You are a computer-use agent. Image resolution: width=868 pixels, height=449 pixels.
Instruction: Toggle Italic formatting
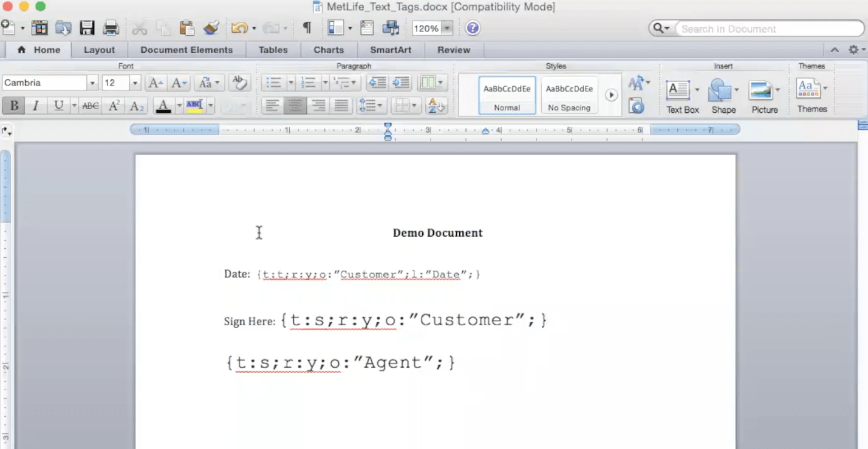click(x=36, y=106)
